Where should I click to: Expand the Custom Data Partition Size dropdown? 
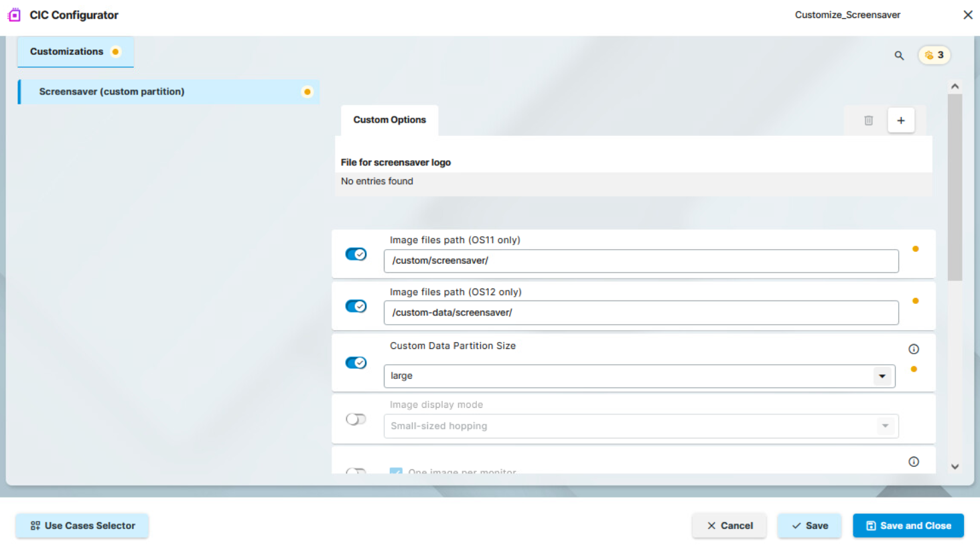pos(882,376)
